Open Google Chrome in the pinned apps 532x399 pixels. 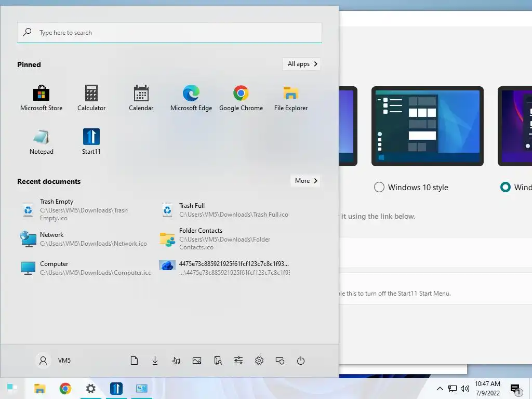[241, 98]
